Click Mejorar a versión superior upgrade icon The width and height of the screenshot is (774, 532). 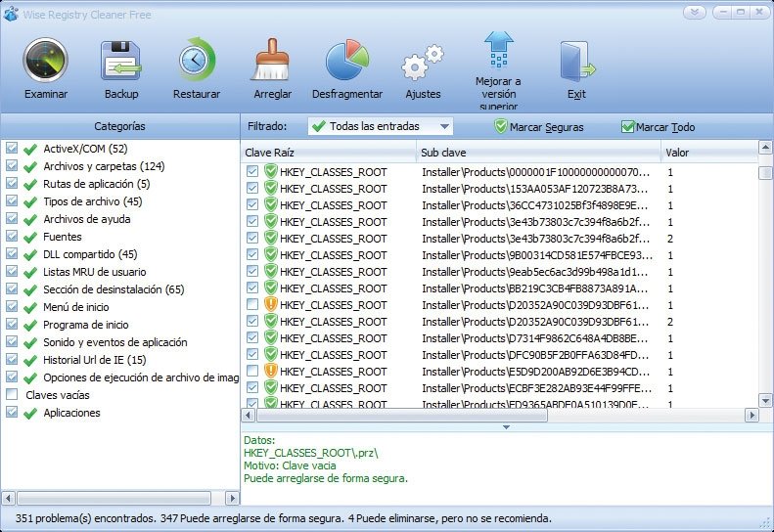(499, 50)
